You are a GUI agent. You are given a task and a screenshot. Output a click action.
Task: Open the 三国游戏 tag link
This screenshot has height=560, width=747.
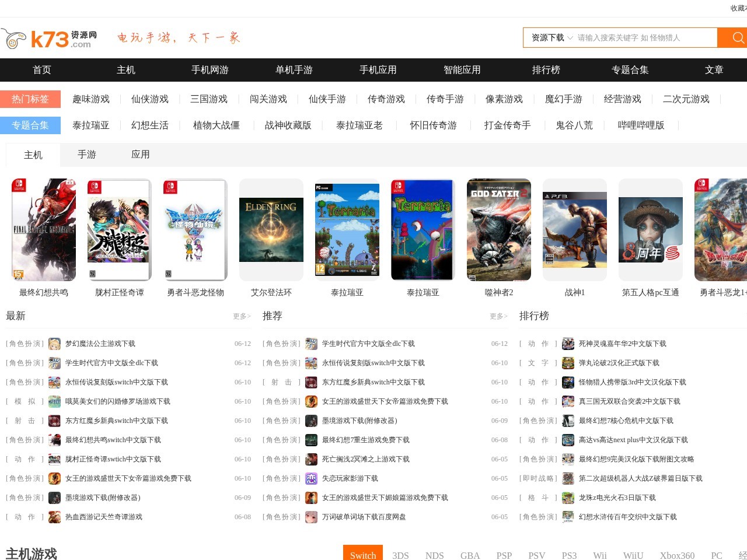tap(209, 99)
